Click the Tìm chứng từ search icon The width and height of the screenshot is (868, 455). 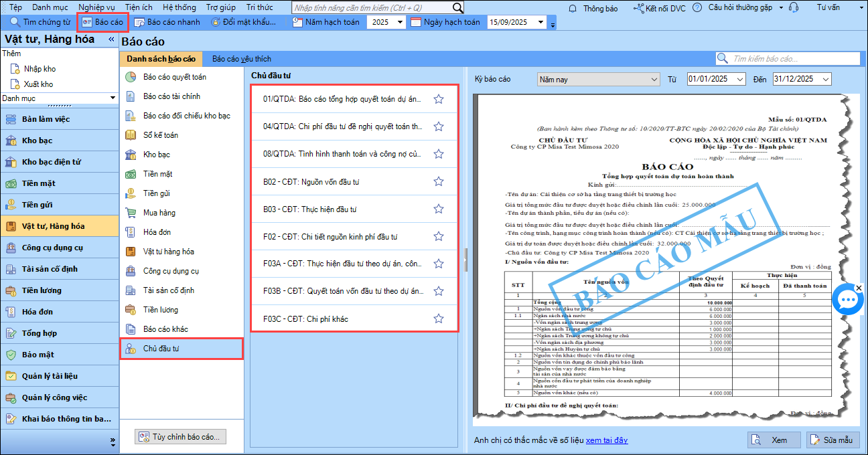pyautogui.click(x=15, y=22)
